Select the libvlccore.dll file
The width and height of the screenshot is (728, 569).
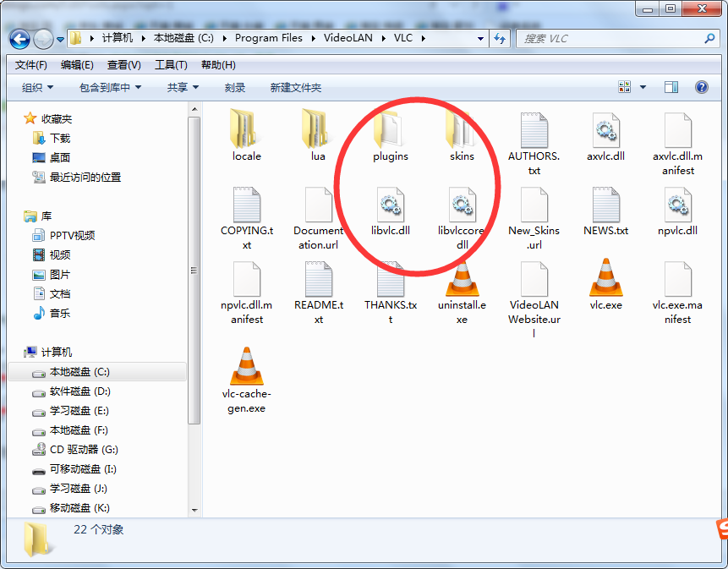point(462,218)
